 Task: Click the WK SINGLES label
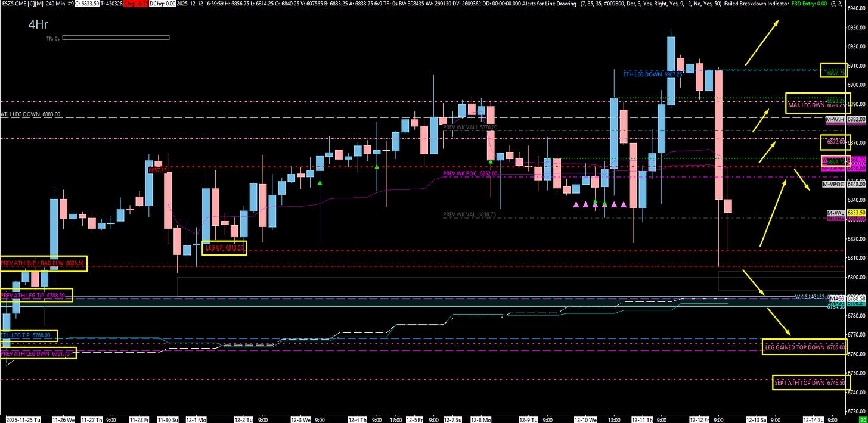point(811,297)
